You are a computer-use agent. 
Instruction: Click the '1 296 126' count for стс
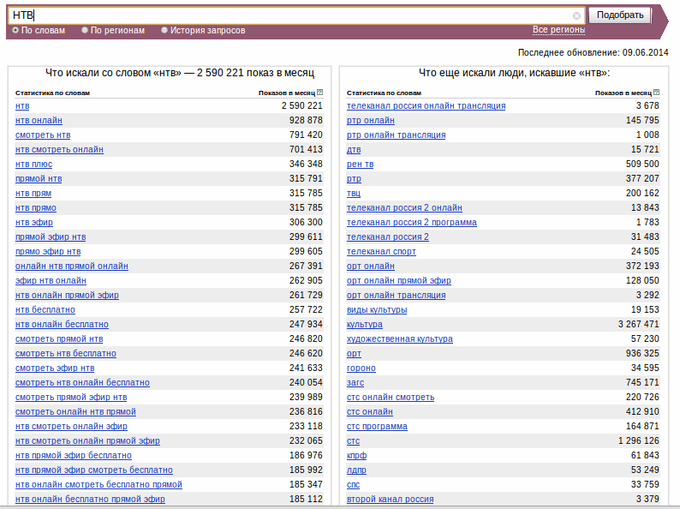tap(638, 441)
